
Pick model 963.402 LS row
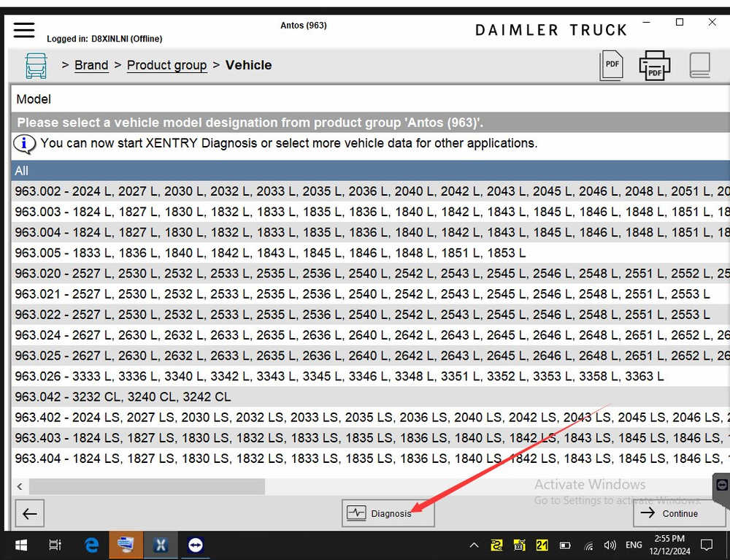[x=371, y=417]
